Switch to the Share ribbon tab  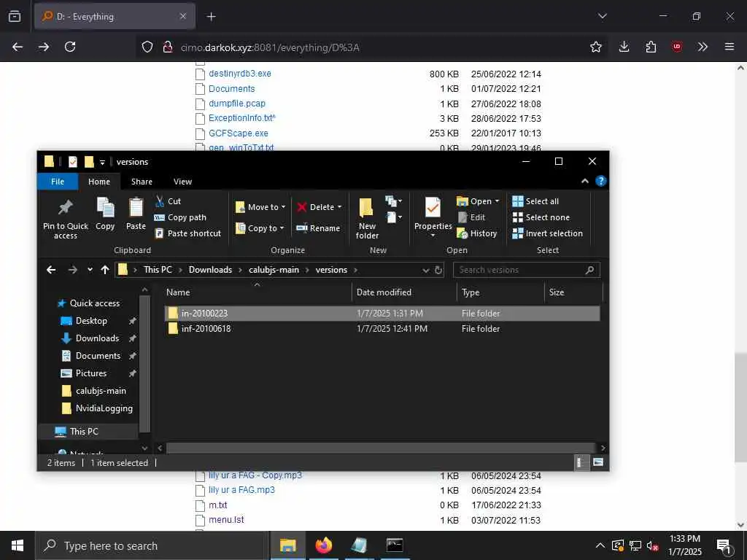(142, 182)
